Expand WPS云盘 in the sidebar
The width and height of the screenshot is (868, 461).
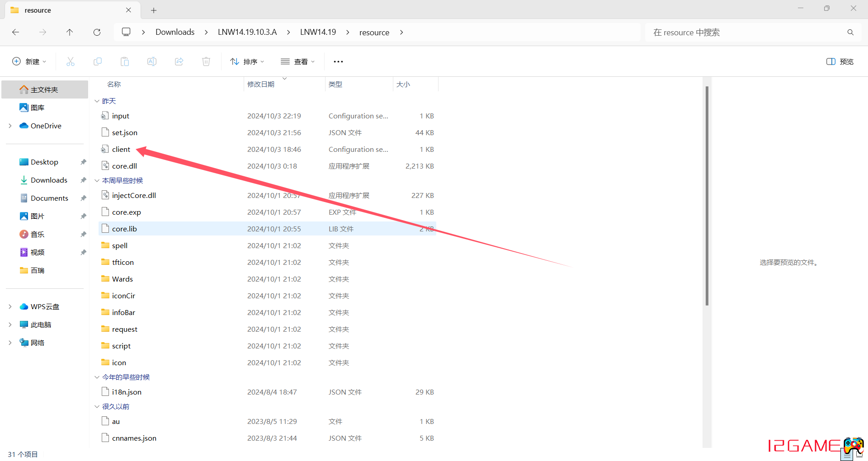10,306
